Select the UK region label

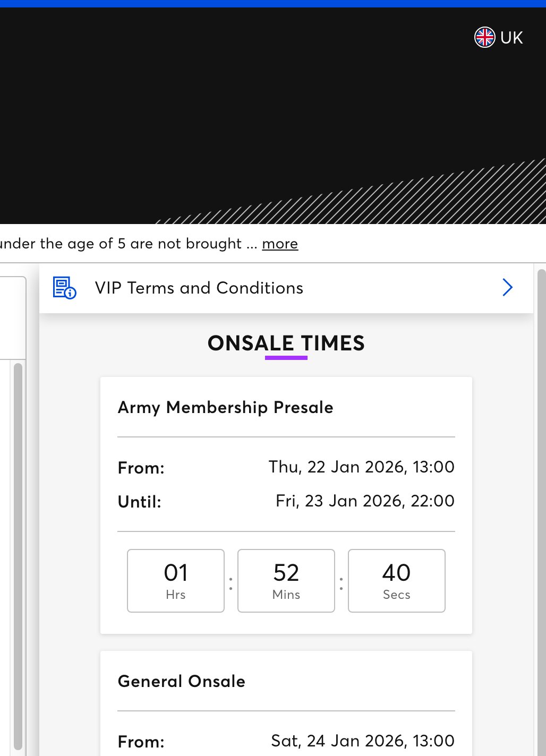511,38
